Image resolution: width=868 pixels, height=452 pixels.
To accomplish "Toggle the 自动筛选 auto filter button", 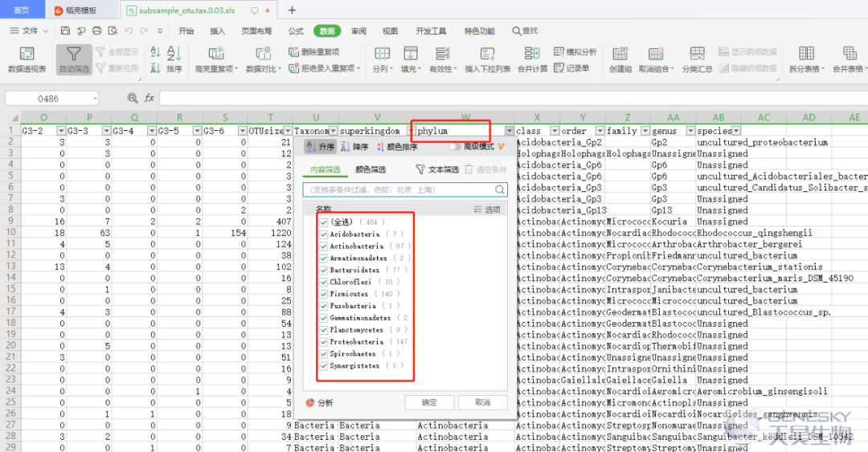I will [x=74, y=59].
